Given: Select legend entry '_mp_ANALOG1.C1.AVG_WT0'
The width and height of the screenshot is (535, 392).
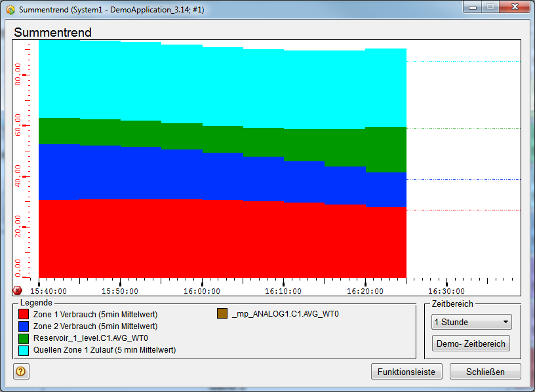Looking at the screenshot, I should [x=285, y=314].
